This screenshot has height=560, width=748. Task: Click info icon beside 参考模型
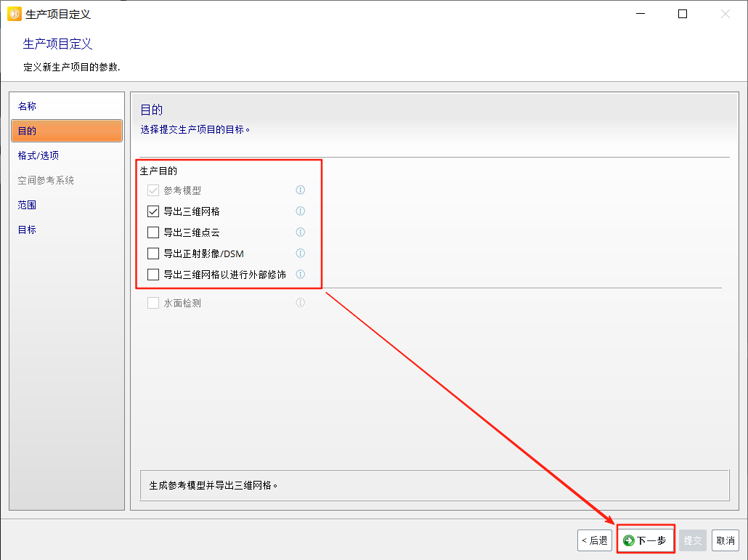coord(300,190)
